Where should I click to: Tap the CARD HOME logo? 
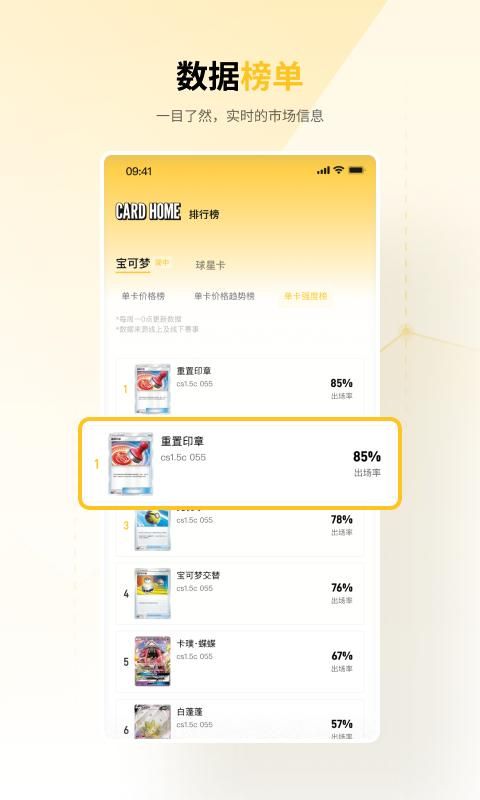[148, 211]
